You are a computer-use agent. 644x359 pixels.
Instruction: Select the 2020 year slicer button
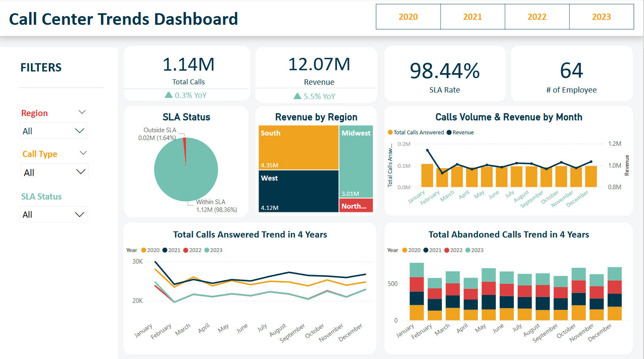[x=408, y=17]
